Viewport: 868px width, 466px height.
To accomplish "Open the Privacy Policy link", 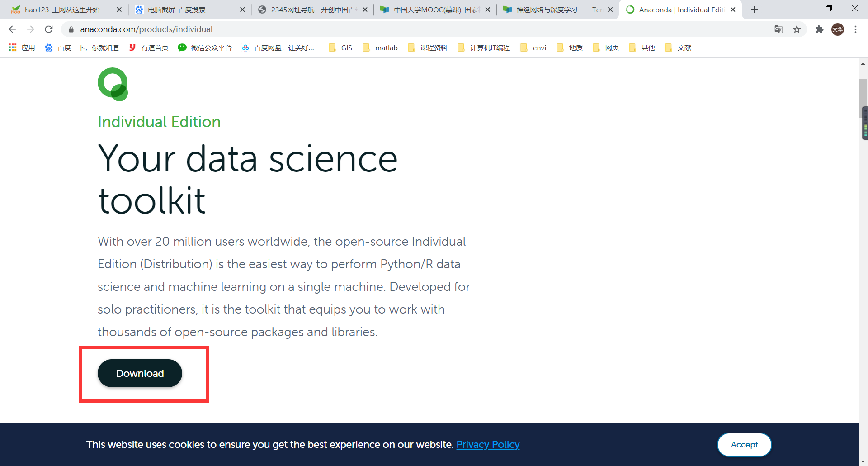I will (x=488, y=444).
